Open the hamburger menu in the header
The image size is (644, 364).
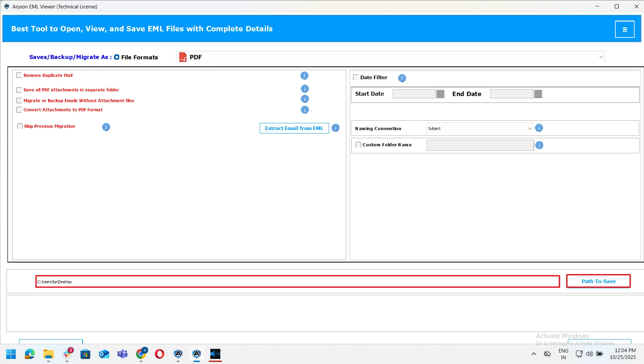pyautogui.click(x=624, y=29)
